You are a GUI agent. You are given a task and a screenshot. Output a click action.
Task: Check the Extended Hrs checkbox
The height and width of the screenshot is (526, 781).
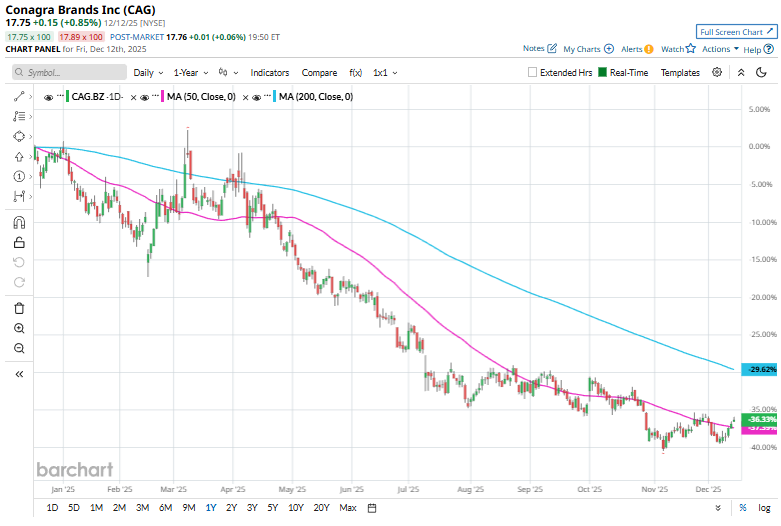[x=532, y=72]
